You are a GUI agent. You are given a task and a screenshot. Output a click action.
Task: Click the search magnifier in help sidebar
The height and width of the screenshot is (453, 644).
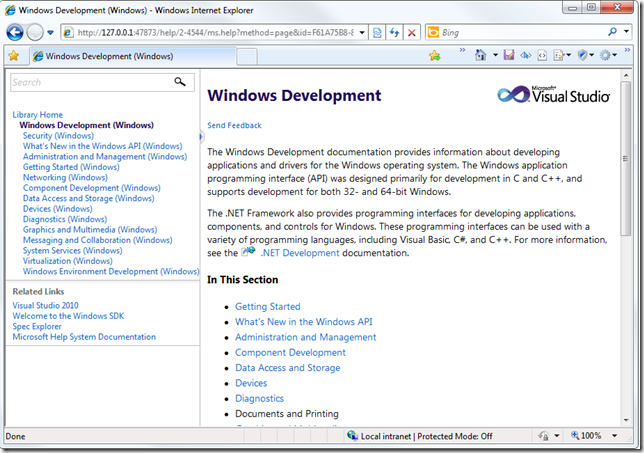pos(180,82)
